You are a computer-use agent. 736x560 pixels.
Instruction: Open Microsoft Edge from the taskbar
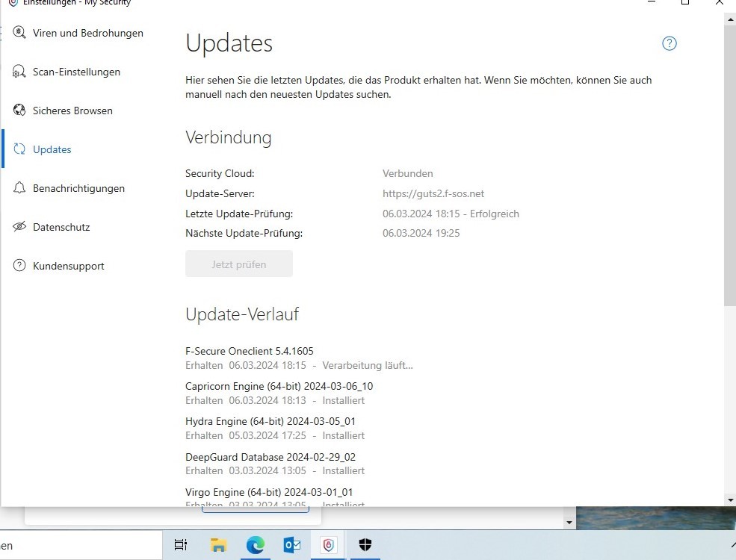(256, 546)
